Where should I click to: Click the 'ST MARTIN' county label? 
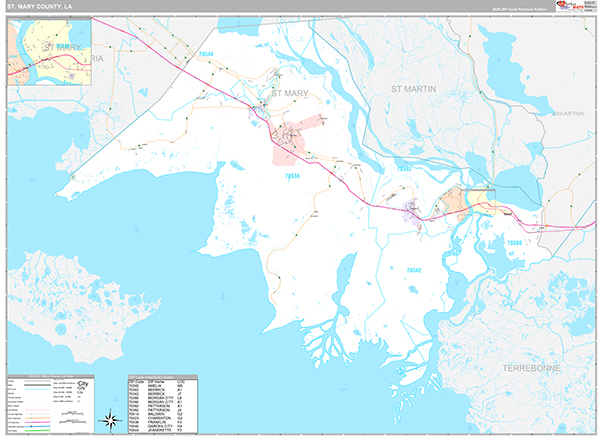tap(414, 89)
